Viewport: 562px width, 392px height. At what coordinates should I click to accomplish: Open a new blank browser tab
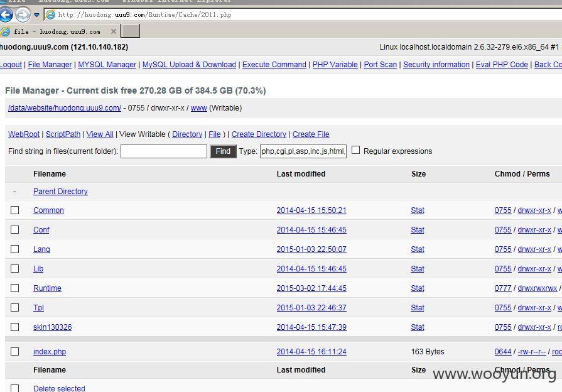point(131,31)
